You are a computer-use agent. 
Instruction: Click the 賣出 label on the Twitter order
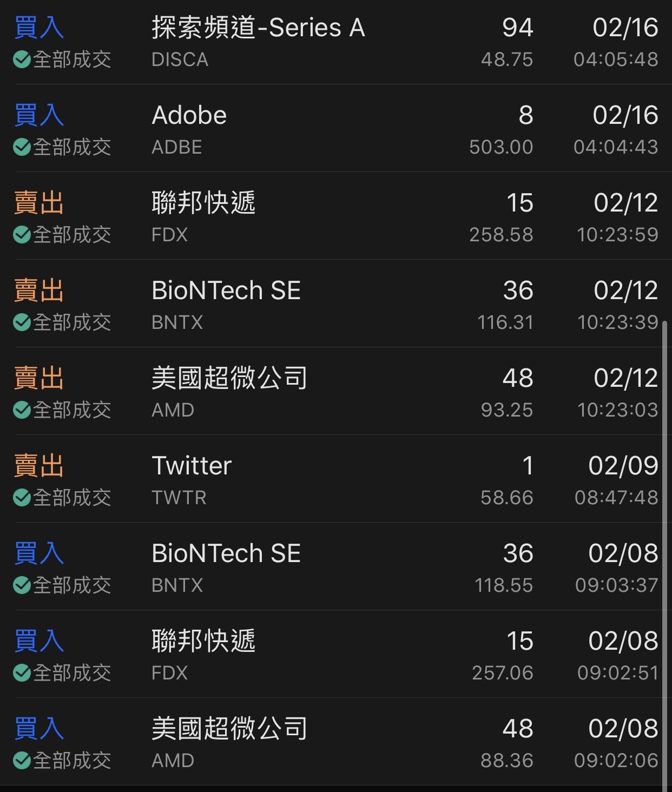tap(39, 466)
